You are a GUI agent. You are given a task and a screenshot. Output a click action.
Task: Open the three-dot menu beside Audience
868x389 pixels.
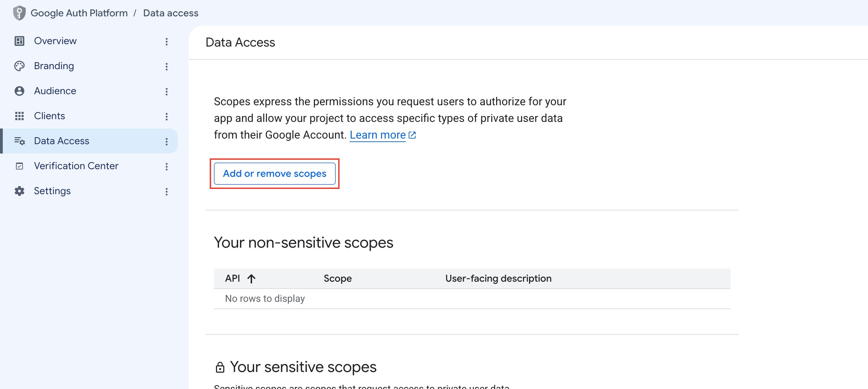tap(167, 92)
